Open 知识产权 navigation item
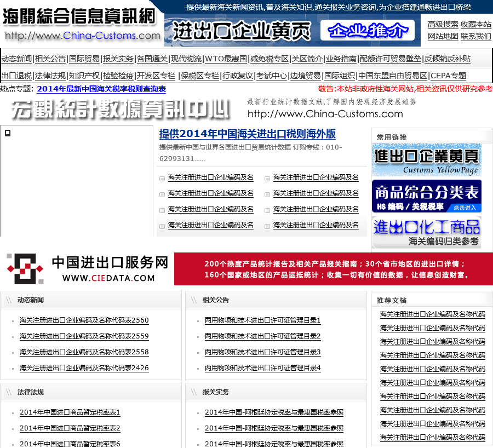493x448 pixels. pyautogui.click(x=84, y=76)
